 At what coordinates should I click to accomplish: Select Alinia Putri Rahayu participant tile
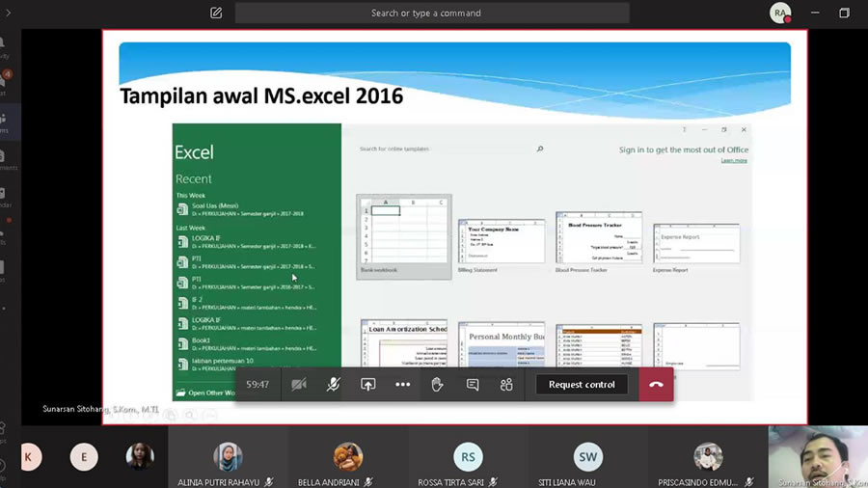(228, 457)
